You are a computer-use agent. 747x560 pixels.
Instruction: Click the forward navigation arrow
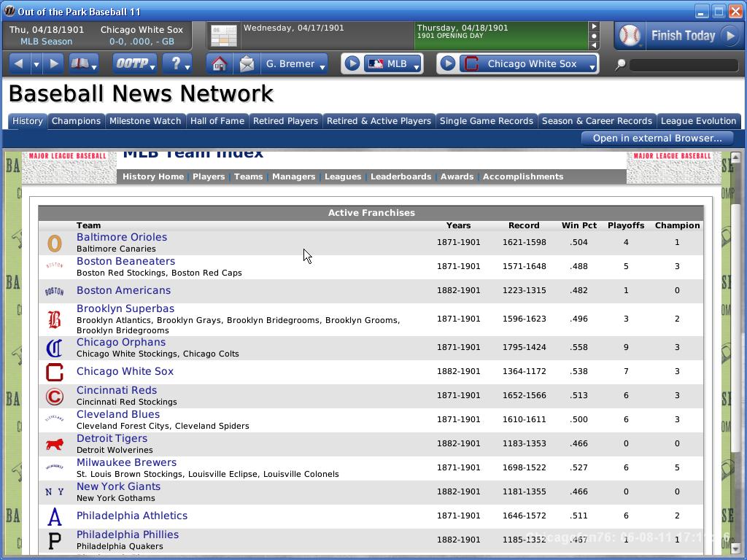pos(53,64)
